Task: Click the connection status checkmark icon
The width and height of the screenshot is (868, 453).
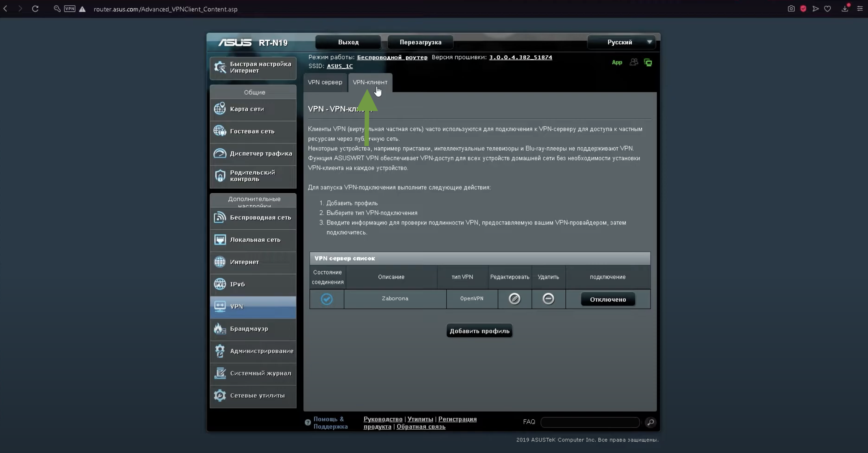Action: tap(327, 299)
